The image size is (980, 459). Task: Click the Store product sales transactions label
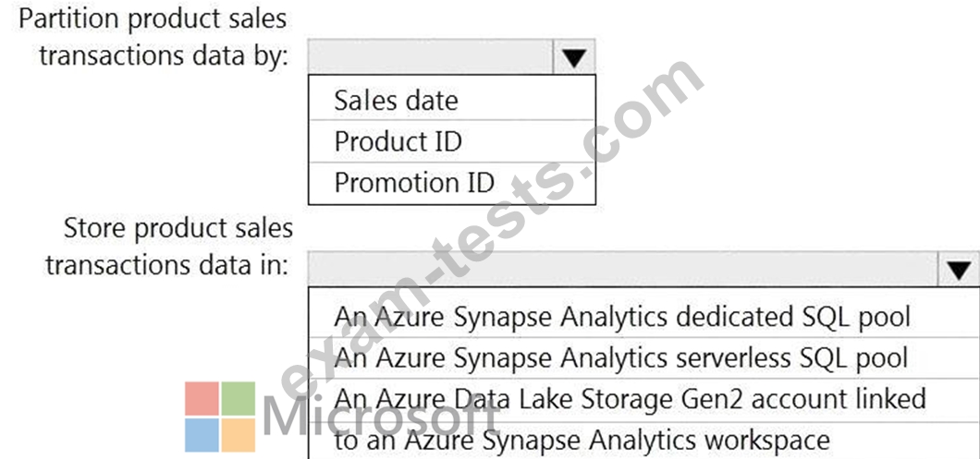tap(169, 247)
